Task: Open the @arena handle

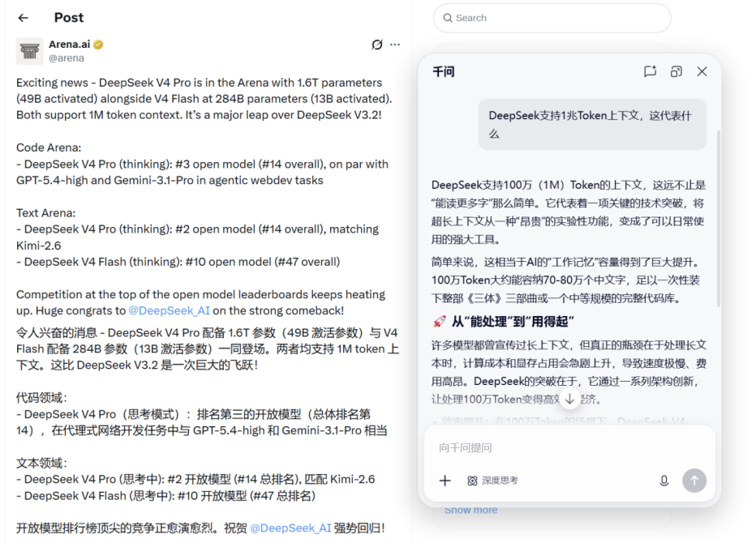Action: (x=67, y=58)
